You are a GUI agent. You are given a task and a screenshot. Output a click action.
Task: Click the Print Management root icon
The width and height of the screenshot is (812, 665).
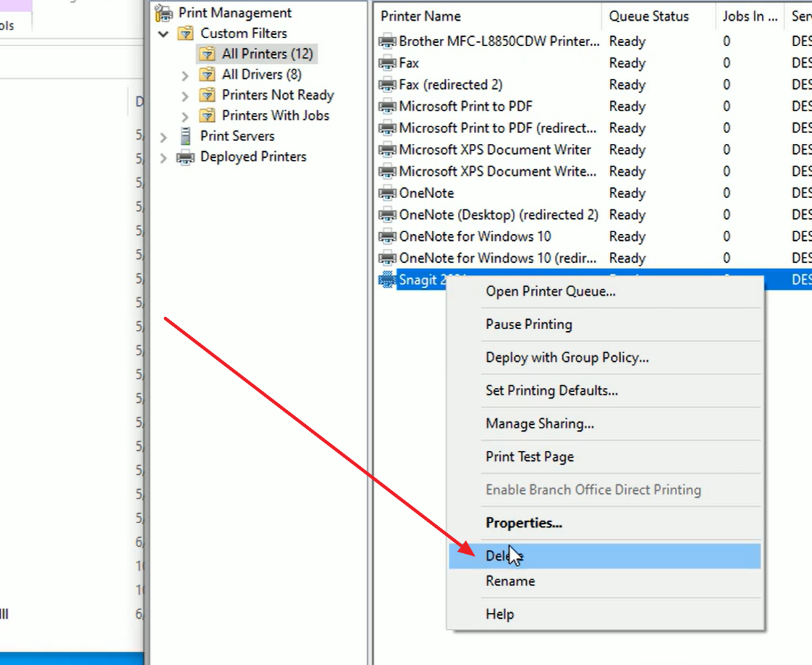(164, 13)
